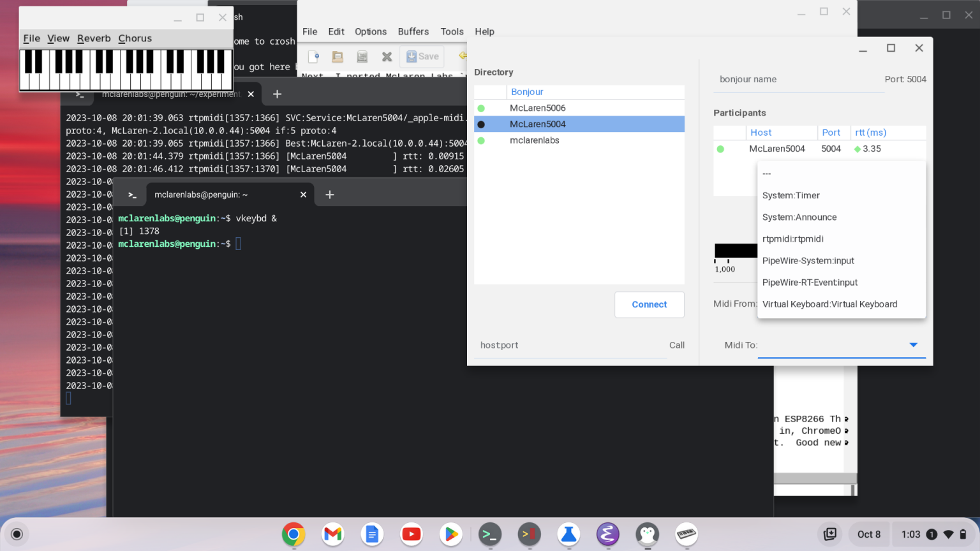Screen dimensions: 980x551
Task: Click the new file icon in Emacs toolbar
Action: (x=313, y=56)
